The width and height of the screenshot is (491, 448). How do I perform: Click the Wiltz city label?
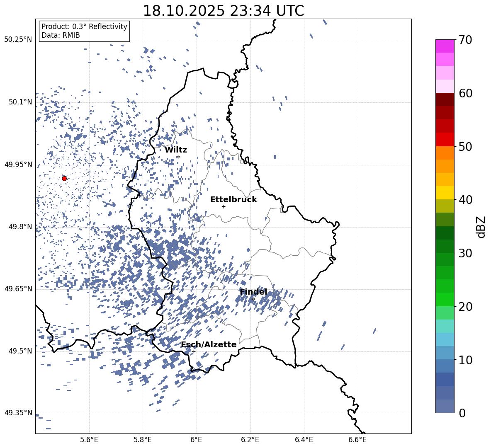point(176,150)
